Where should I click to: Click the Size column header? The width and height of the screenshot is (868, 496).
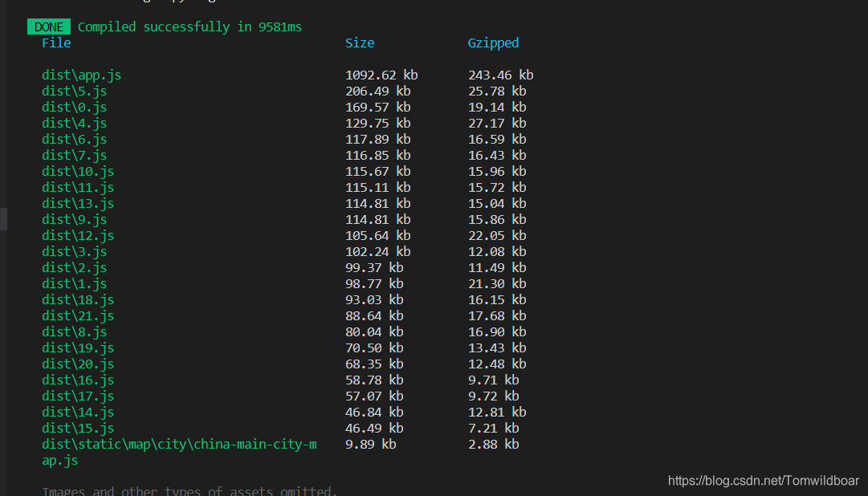[360, 43]
